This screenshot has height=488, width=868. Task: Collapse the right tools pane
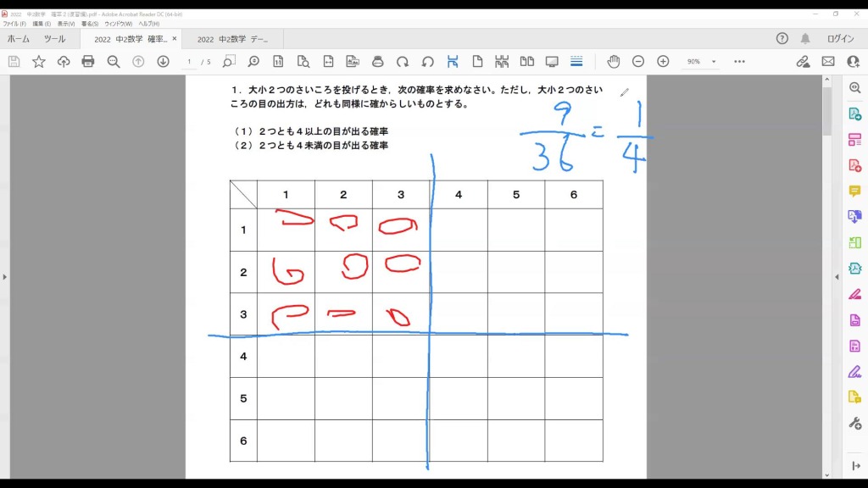837,277
